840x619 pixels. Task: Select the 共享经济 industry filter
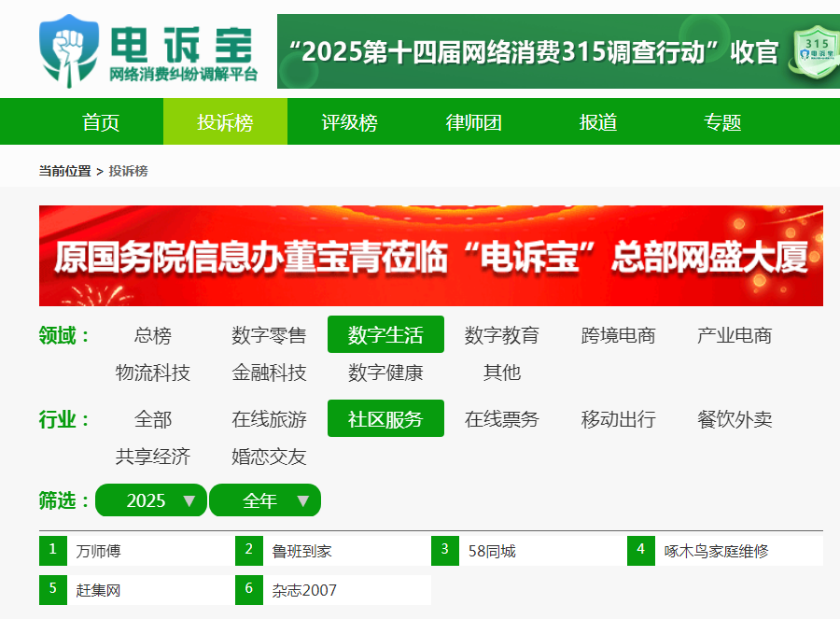[153, 456]
